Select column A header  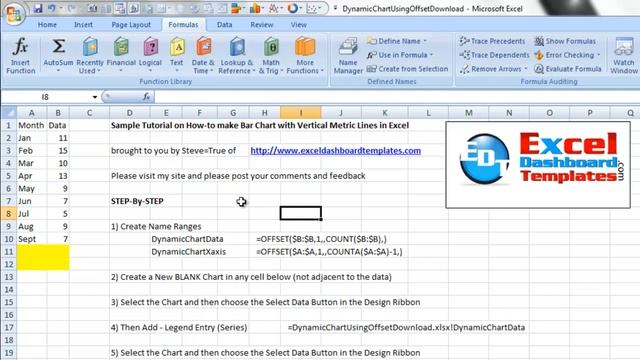pyautogui.click(x=31, y=113)
